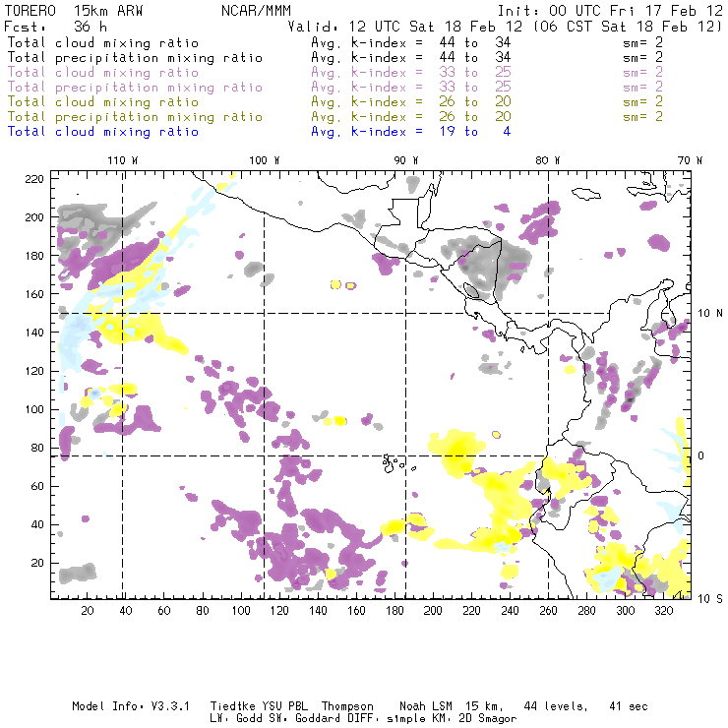The height and width of the screenshot is (728, 728).
Task: Click "33 to 25" in the purple cloud row
Action: click(x=475, y=73)
